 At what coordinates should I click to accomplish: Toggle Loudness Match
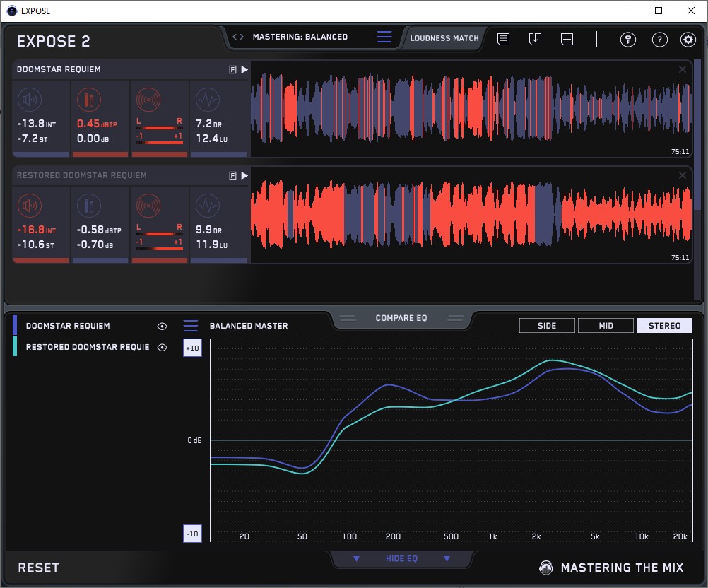point(444,38)
